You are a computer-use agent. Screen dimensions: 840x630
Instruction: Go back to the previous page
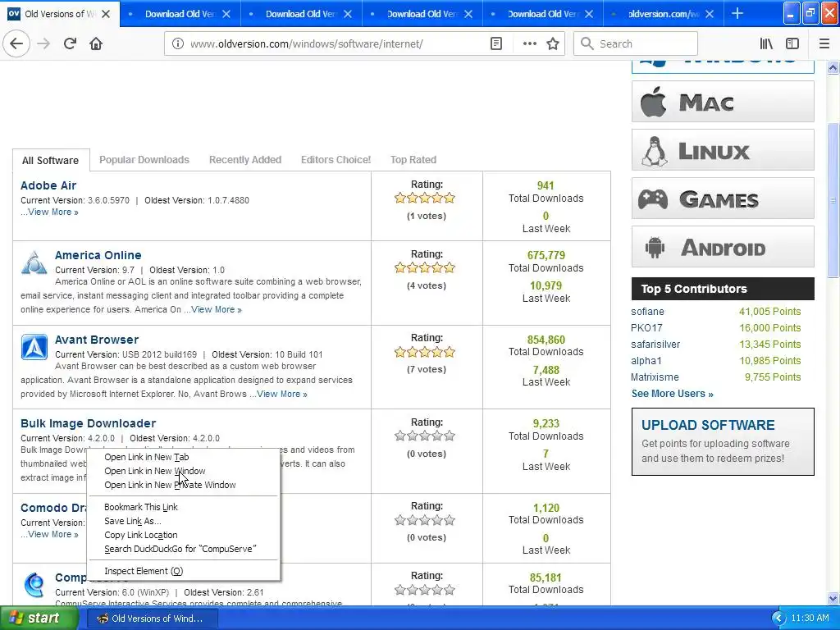tap(16, 43)
